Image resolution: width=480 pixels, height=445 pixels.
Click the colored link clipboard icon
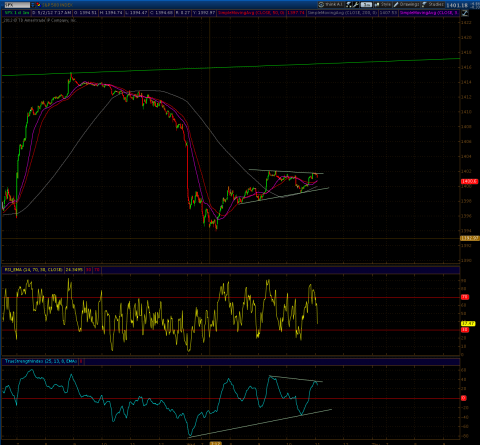pos(38,5)
